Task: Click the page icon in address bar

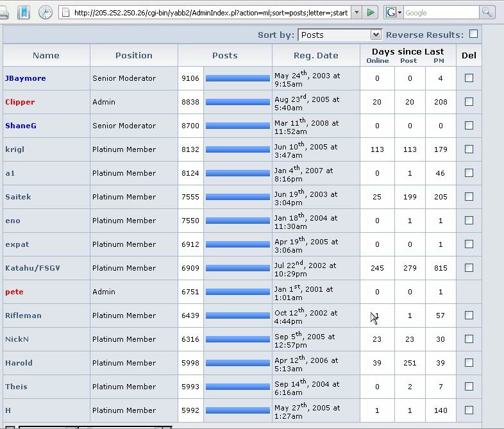Action: tap(65, 12)
